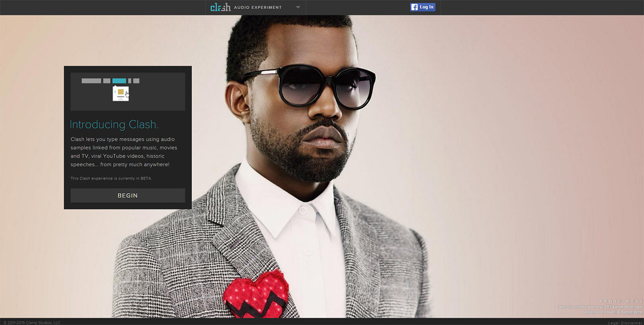Click the "287 Kanye West clips" text
The image size is (644, 325).
(623, 307)
